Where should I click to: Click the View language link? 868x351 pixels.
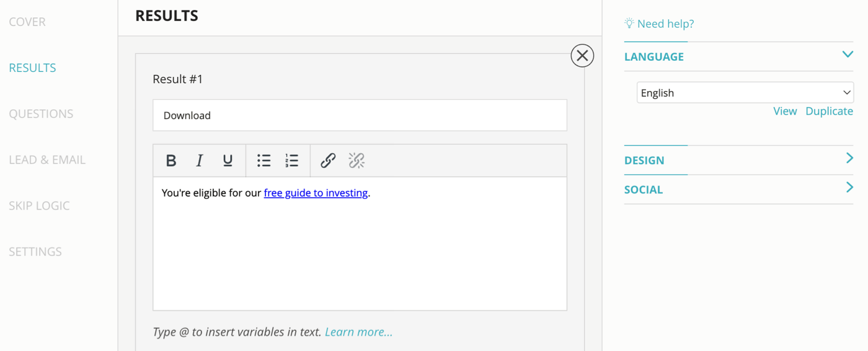[x=785, y=111]
